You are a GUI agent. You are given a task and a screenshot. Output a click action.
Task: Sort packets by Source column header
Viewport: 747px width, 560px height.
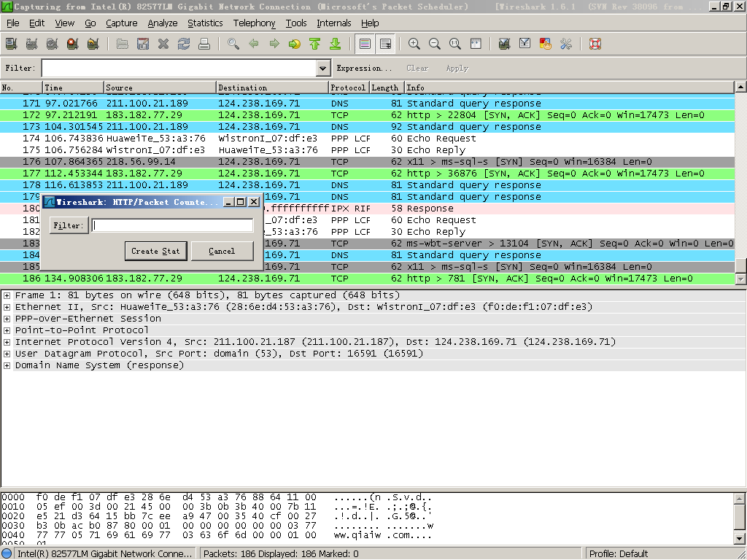tap(160, 87)
